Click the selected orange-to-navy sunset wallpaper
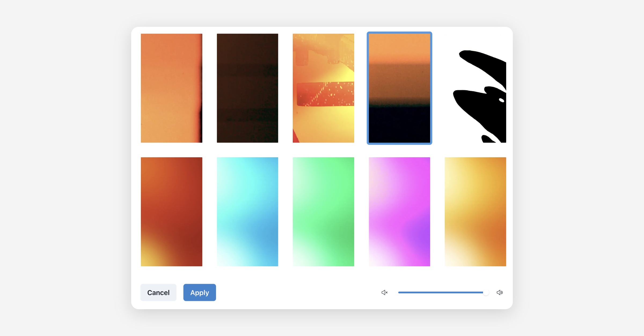The image size is (644, 336). click(399, 88)
